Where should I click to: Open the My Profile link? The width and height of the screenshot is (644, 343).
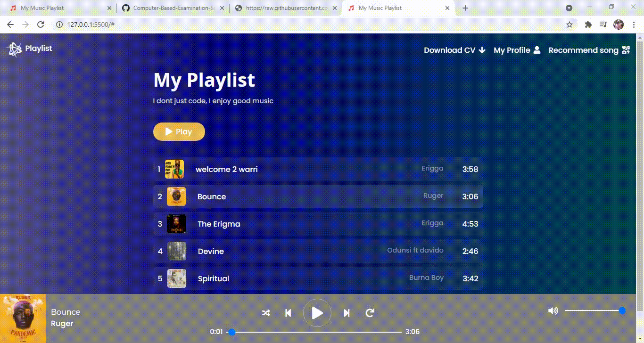517,50
